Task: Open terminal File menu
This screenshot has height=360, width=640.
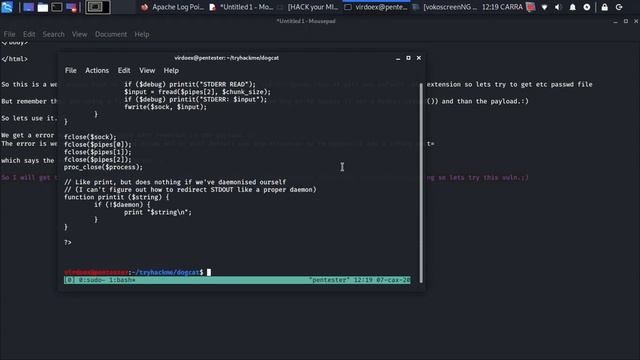Action: point(71,70)
